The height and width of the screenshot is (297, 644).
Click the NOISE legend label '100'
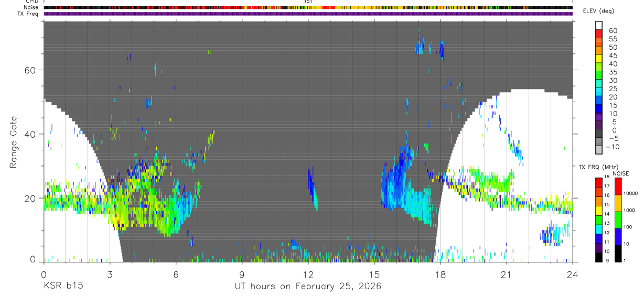click(629, 227)
